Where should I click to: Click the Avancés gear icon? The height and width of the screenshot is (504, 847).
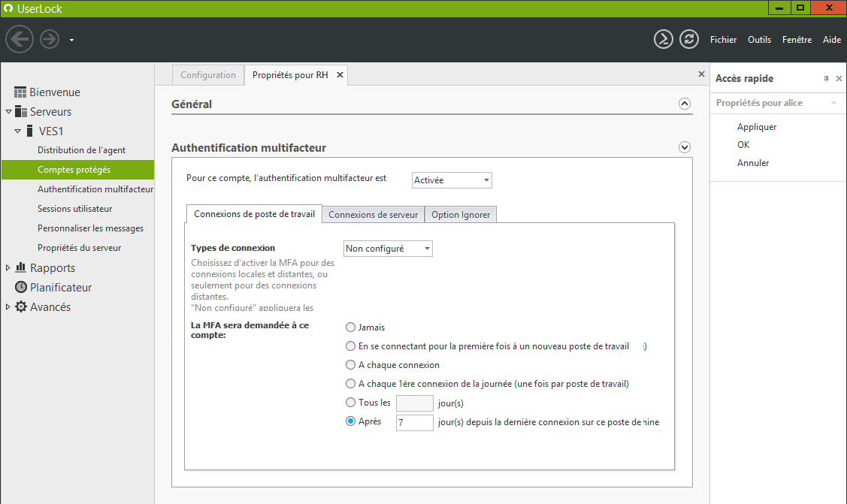pos(21,306)
